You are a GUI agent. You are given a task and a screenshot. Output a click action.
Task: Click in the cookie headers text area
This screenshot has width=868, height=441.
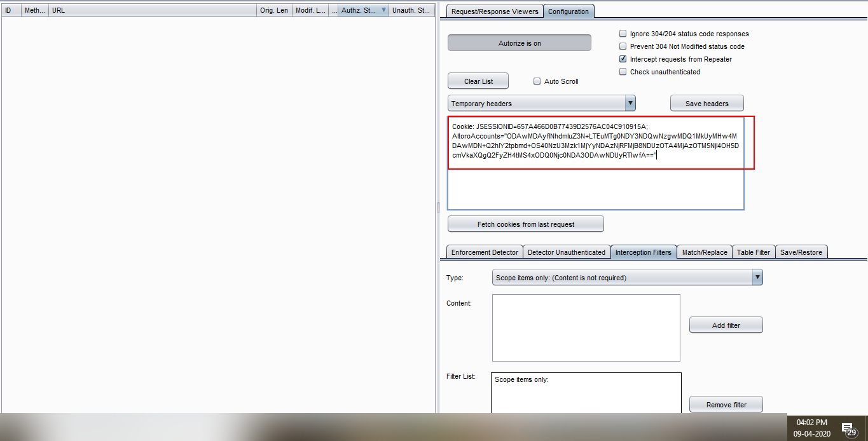point(596,163)
